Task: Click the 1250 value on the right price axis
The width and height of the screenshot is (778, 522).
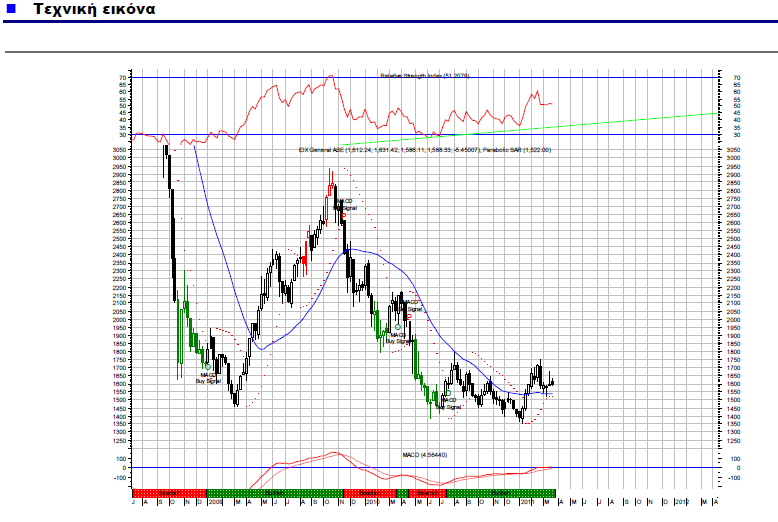Action: coord(733,441)
